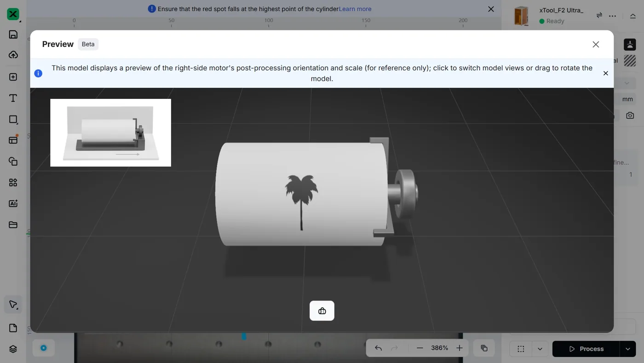Click the reset view button below the model
This screenshot has width=644, height=363.
(x=322, y=311)
